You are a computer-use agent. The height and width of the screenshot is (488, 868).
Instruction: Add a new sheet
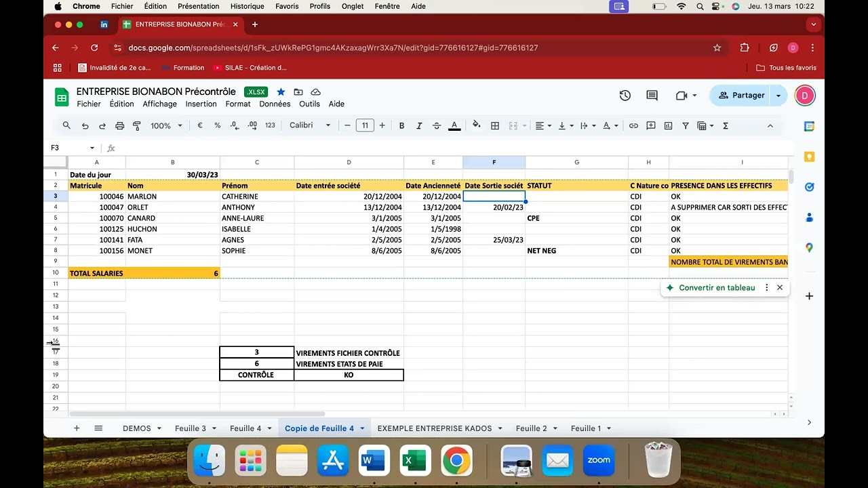coord(77,428)
